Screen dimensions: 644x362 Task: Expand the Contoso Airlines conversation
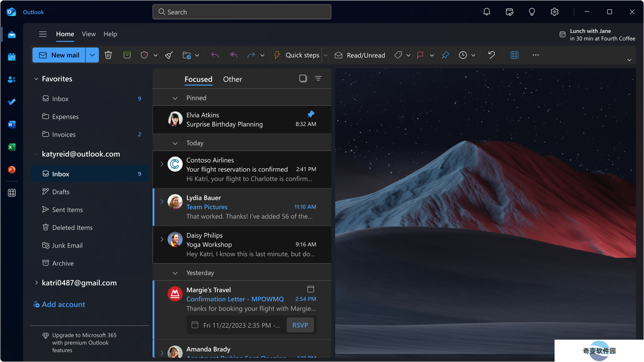(162, 164)
